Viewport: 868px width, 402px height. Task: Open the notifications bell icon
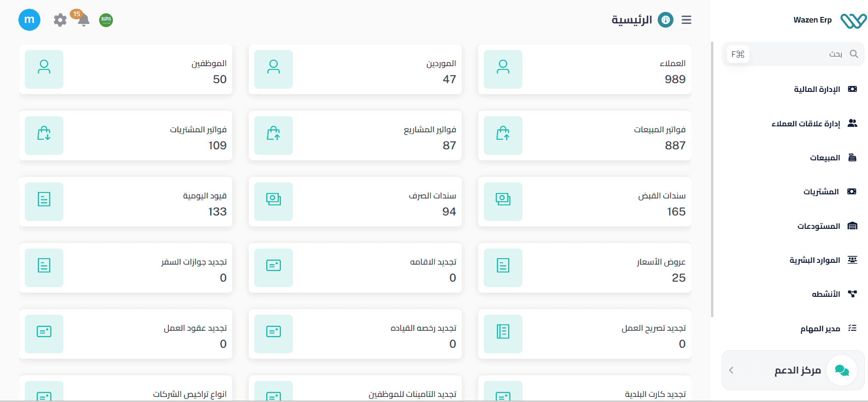tap(84, 20)
